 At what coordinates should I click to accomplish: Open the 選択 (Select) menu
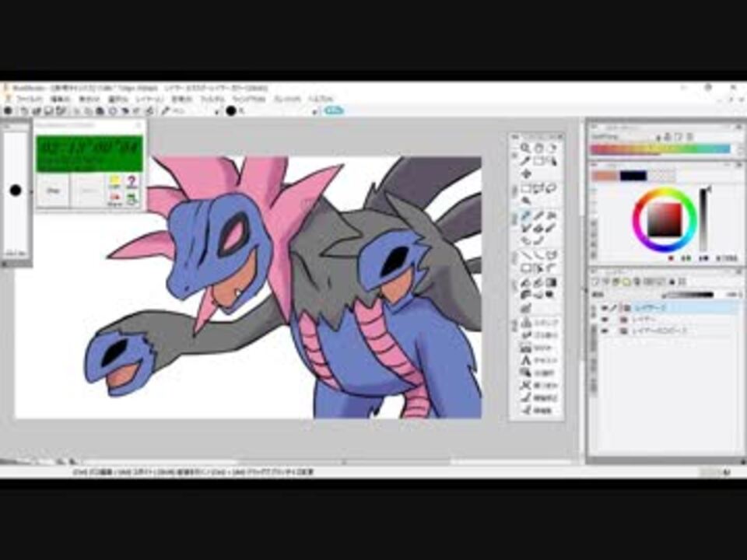tap(118, 99)
